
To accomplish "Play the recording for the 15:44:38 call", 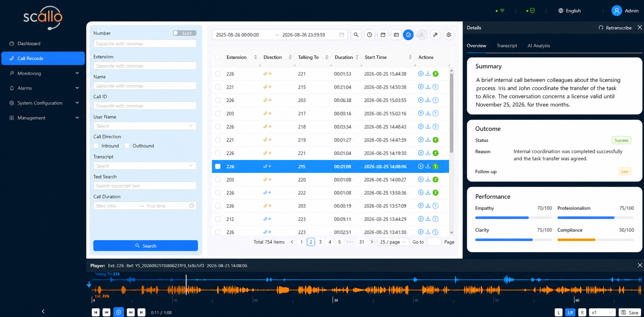I will pos(420,74).
